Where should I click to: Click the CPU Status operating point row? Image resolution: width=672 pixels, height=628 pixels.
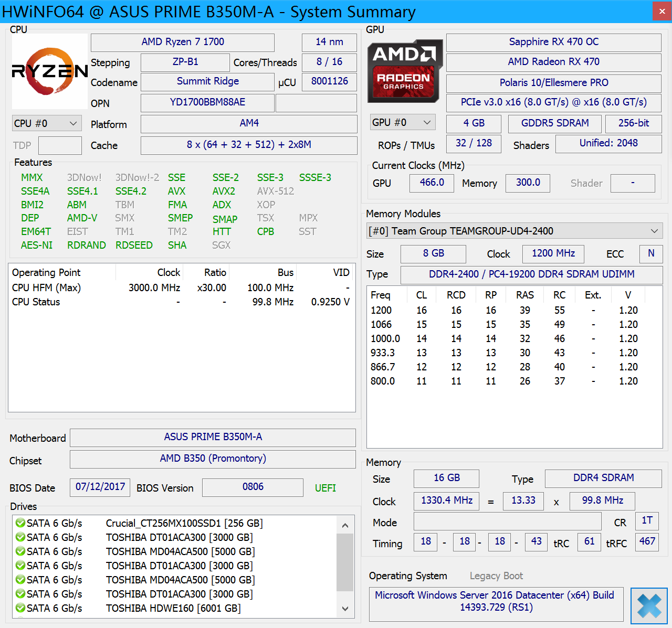click(x=181, y=302)
